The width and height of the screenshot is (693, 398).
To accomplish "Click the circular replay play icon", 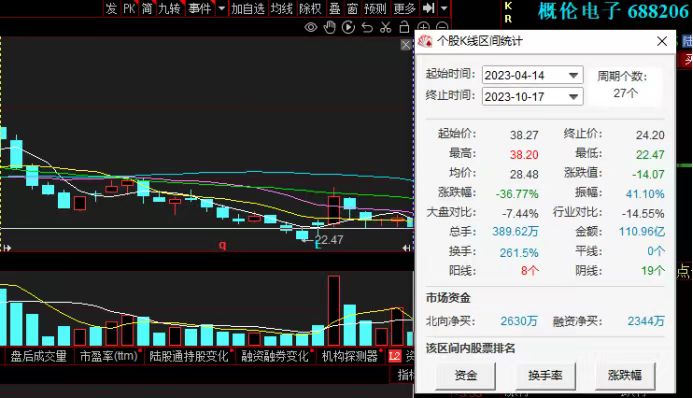I will [x=348, y=27].
